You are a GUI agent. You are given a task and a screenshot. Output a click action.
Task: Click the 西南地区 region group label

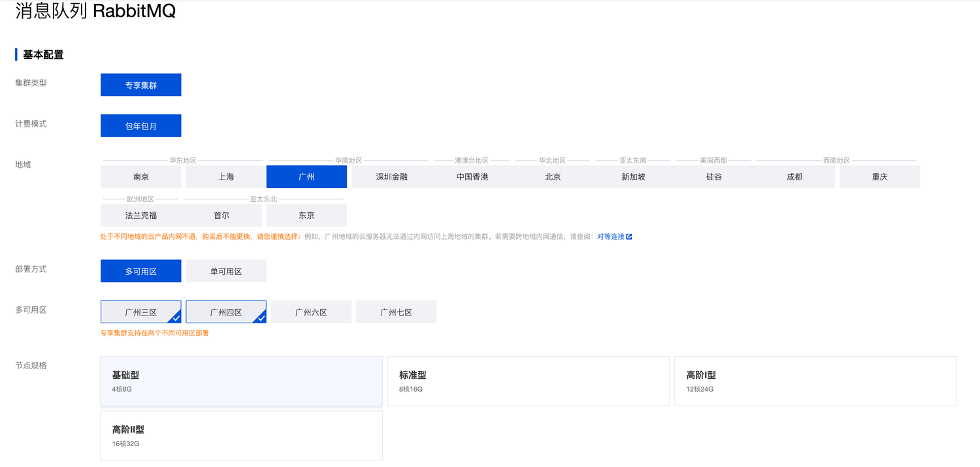click(836, 160)
